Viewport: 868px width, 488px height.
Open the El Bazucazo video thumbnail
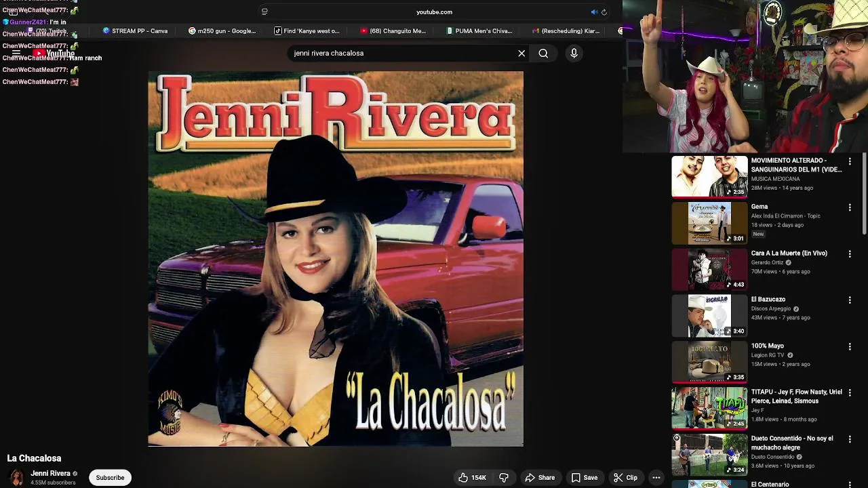point(709,316)
